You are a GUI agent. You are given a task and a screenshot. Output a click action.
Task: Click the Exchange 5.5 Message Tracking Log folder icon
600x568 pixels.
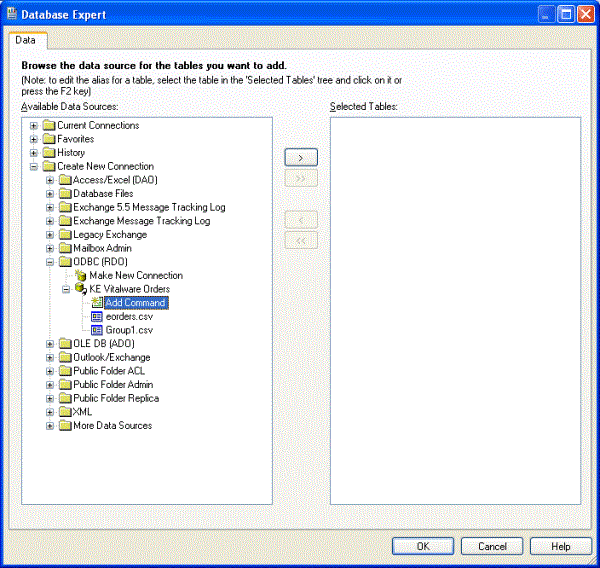click(x=65, y=207)
